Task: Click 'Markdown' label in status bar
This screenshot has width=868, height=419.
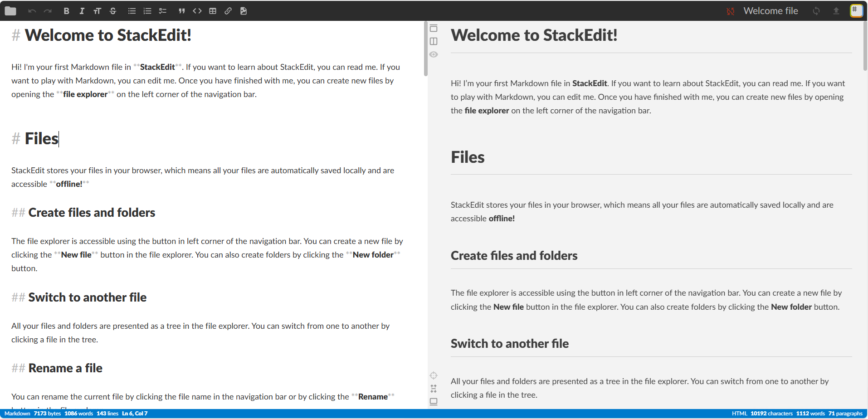Action: [x=17, y=414]
